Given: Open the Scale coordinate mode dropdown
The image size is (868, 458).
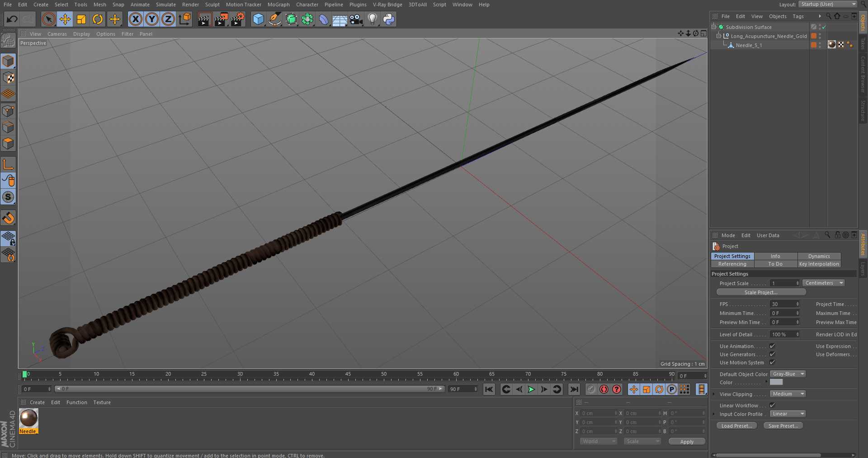Looking at the screenshot, I should click(642, 441).
